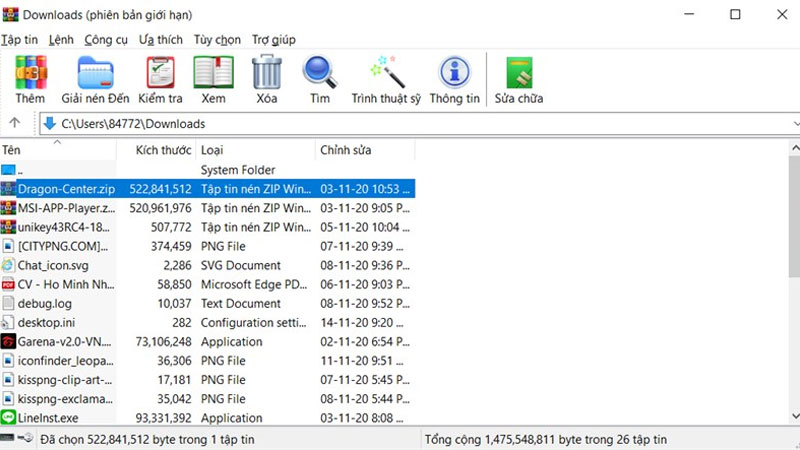Click the Garena-v2.0-VN application icon
The image size is (800, 450).
coord(8,341)
